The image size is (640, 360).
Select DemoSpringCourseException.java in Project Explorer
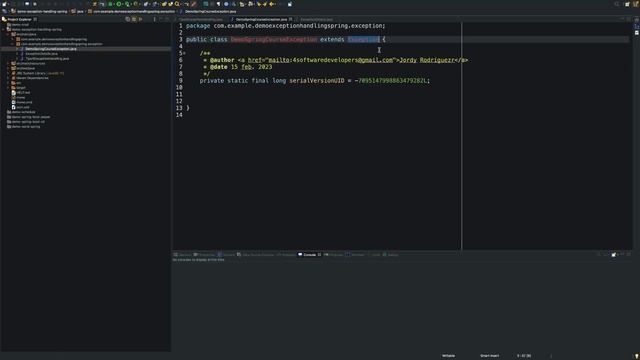(x=51, y=49)
